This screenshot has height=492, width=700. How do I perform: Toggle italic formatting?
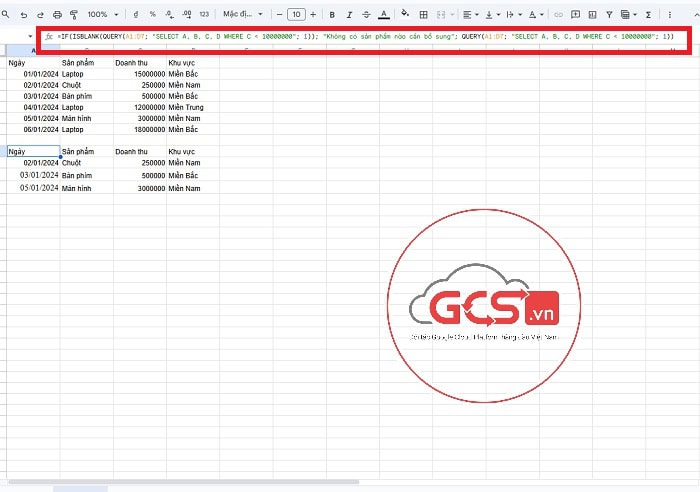pyautogui.click(x=349, y=15)
